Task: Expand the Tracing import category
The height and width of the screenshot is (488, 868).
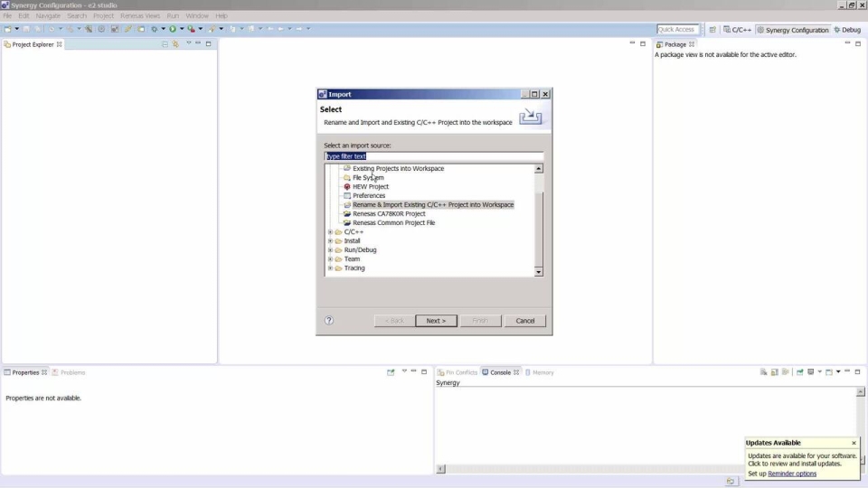Action: (x=331, y=267)
